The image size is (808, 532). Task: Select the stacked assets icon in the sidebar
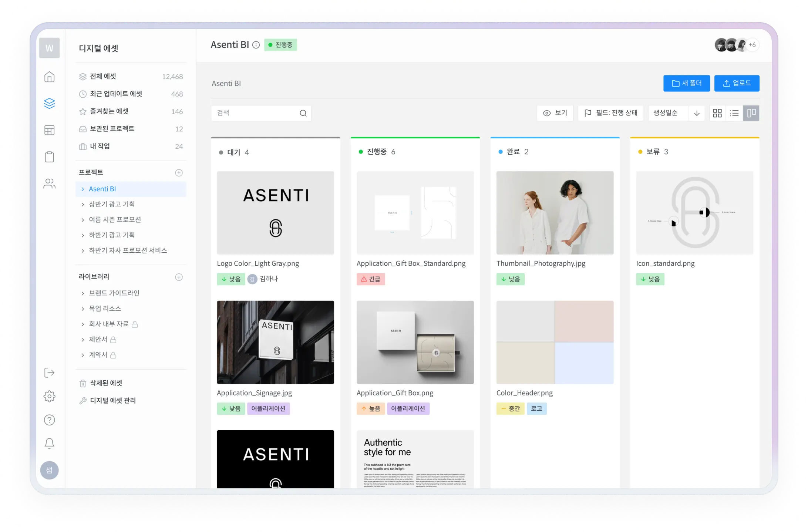pyautogui.click(x=49, y=103)
